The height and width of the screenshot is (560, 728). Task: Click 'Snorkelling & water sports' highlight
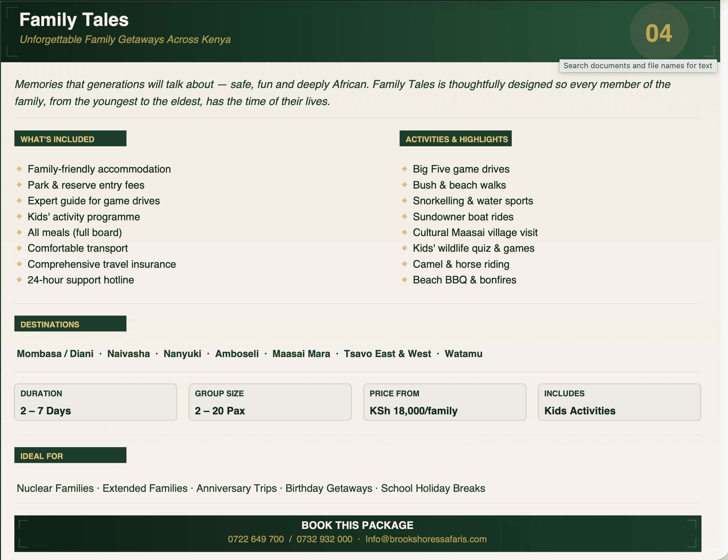(x=473, y=201)
